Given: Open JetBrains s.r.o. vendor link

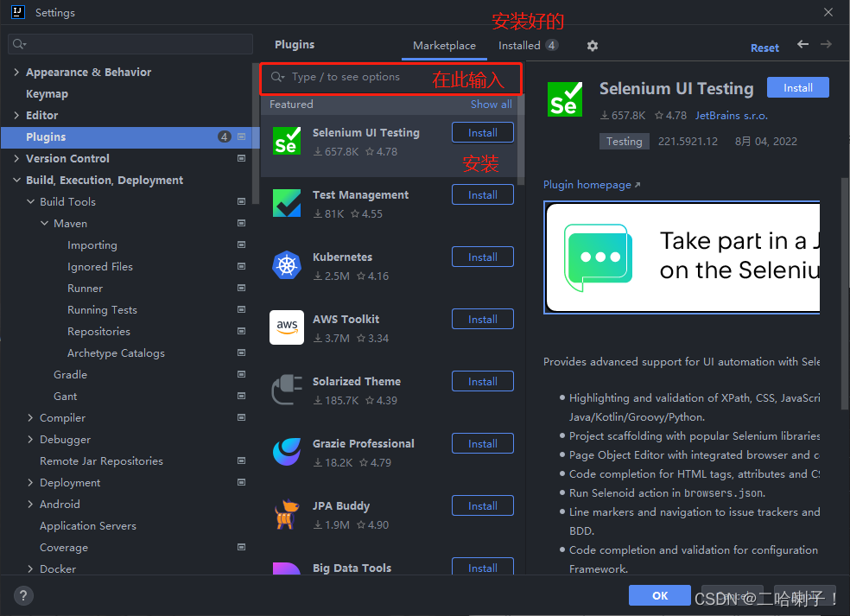Looking at the screenshot, I should (732, 116).
